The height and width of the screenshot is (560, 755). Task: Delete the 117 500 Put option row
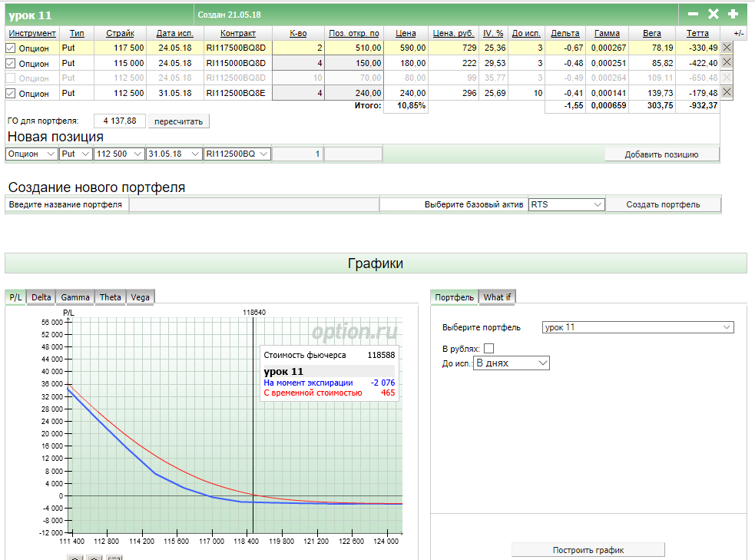point(727,47)
